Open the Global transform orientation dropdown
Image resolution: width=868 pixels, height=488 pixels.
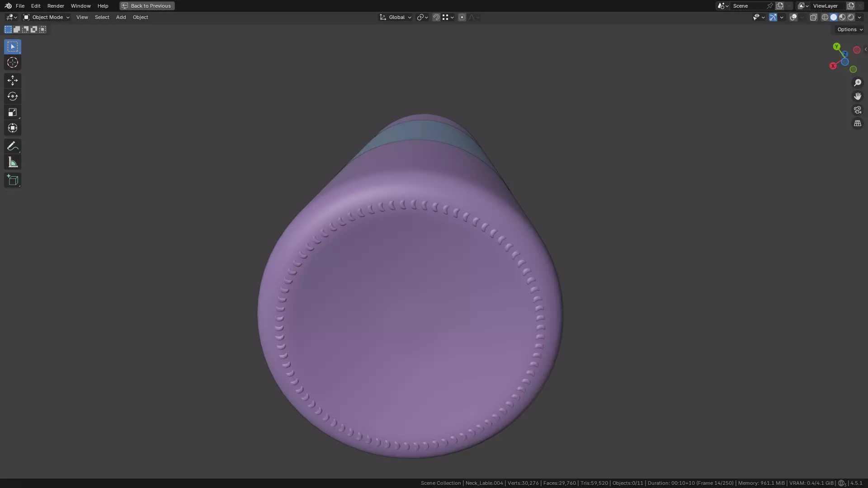point(396,17)
